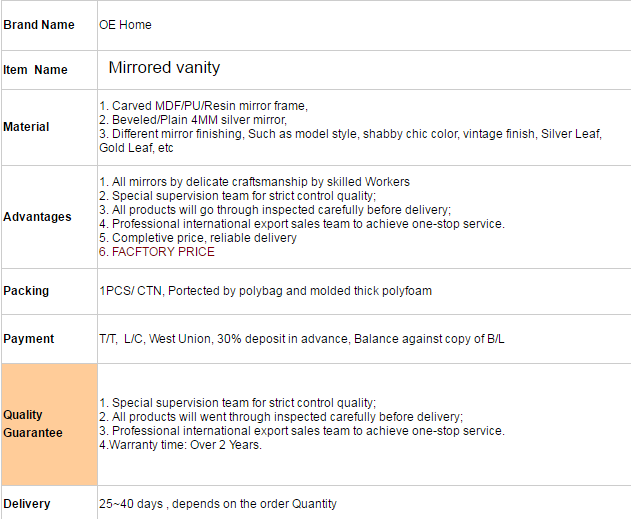This screenshot has width=631, height=519.
Task: Click the Beveled/Plain 4MM silver mirror line
Action: pyautogui.click(x=193, y=120)
